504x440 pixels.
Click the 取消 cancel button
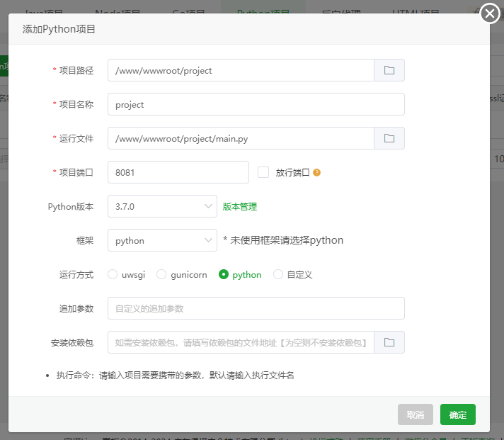point(416,414)
